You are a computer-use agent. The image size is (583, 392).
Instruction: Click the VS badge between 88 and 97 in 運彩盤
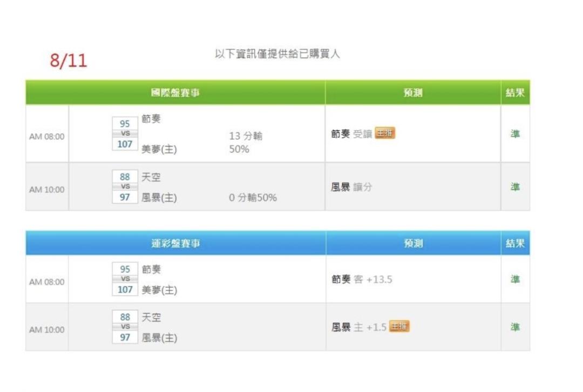pos(125,327)
